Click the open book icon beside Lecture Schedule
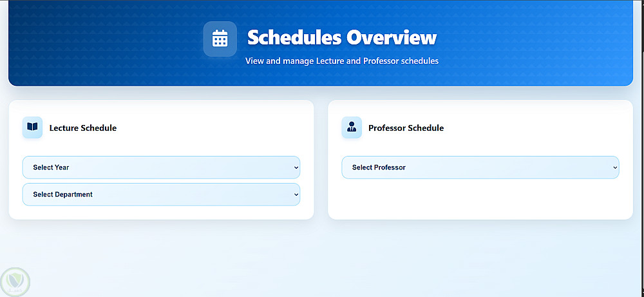 [32, 127]
